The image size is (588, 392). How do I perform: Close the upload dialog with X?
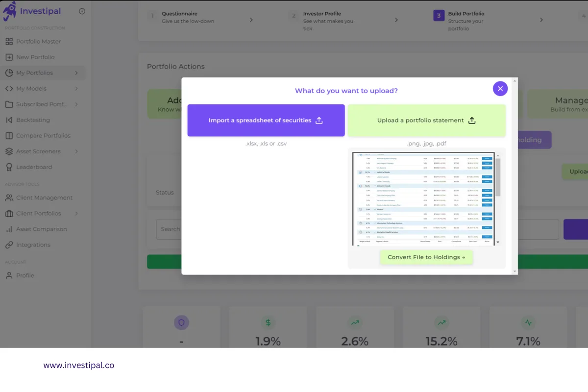click(x=500, y=89)
